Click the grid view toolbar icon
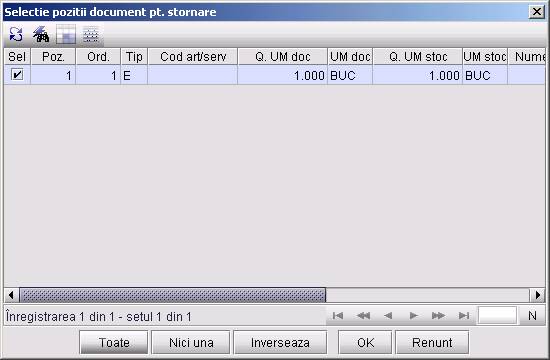Screen dimensions: 550x360 click(66, 34)
